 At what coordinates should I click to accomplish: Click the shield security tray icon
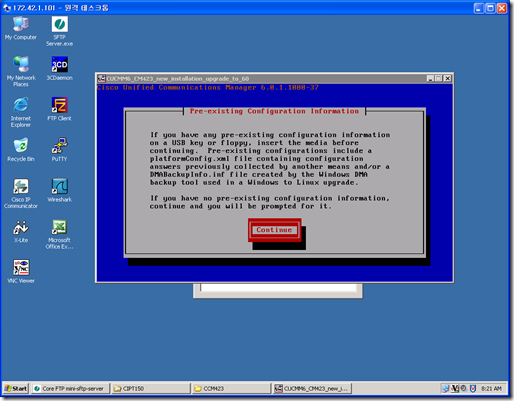click(x=472, y=388)
